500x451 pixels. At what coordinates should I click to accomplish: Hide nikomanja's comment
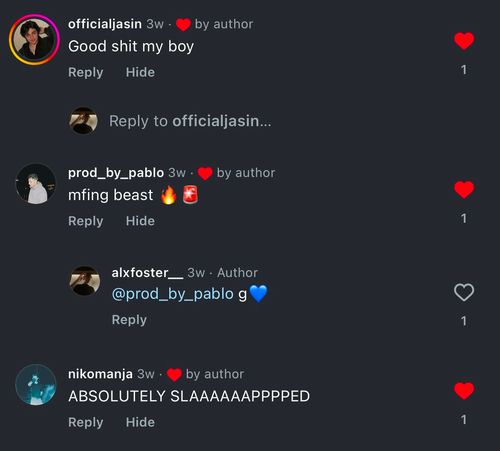pos(140,422)
